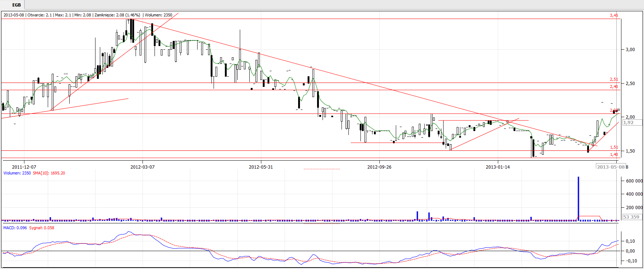
Task: Click the 2013-01-14 date axis label
Action: [497, 167]
